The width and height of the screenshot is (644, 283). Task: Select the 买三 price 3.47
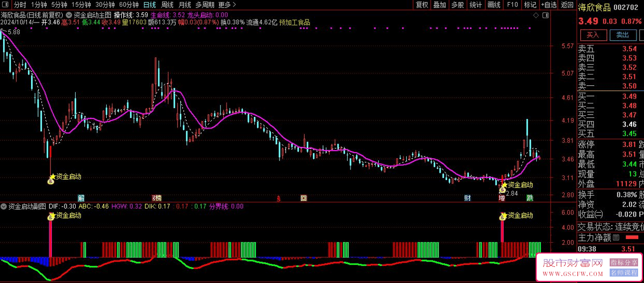tap(630, 115)
